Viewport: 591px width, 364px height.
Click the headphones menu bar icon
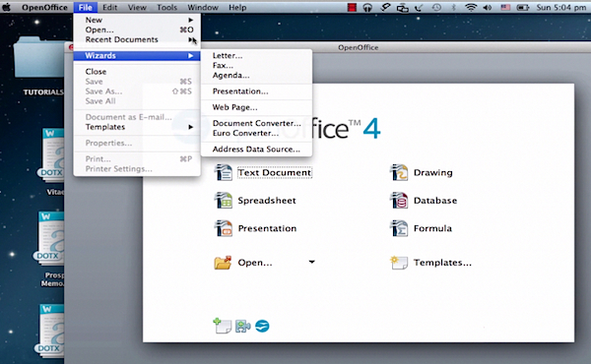pyautogui.click(x=367, y=8)
